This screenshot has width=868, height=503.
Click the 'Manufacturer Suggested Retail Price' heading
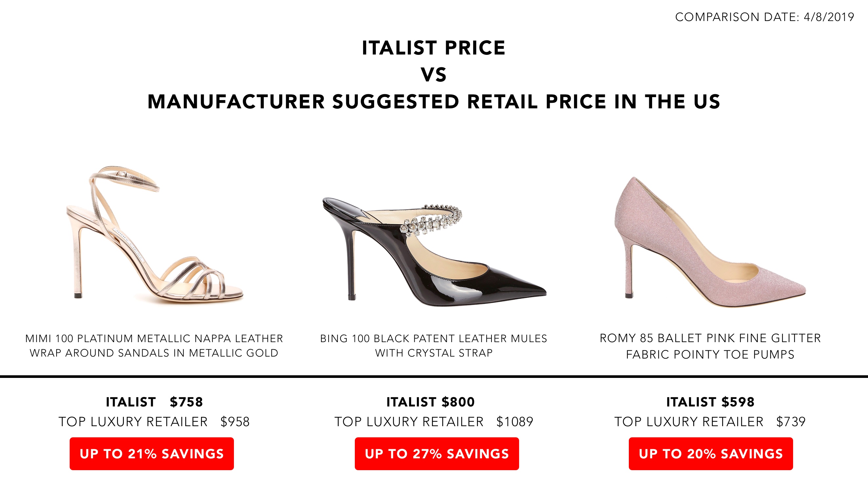(434, 101)
